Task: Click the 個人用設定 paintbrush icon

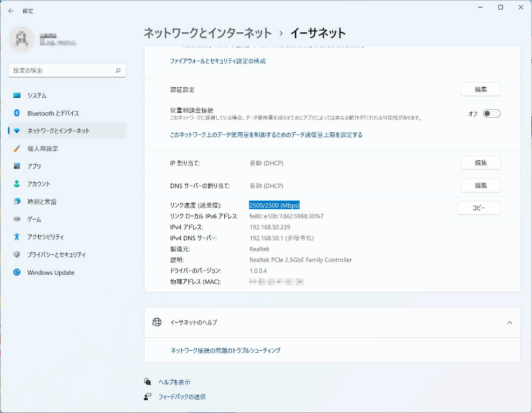Action: 17,148
